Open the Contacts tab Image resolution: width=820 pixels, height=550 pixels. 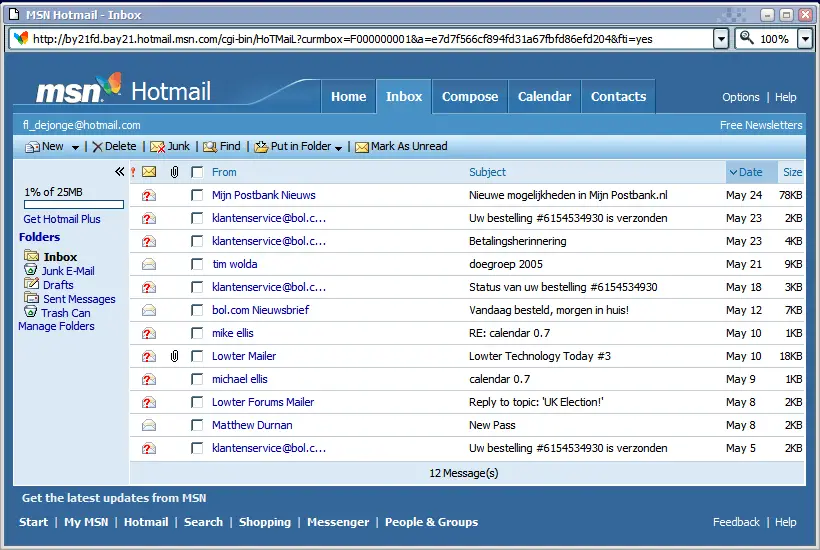618,97
